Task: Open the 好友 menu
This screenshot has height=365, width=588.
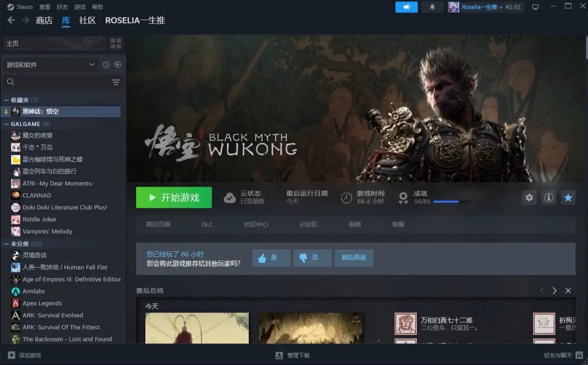Action: point(62,7)
